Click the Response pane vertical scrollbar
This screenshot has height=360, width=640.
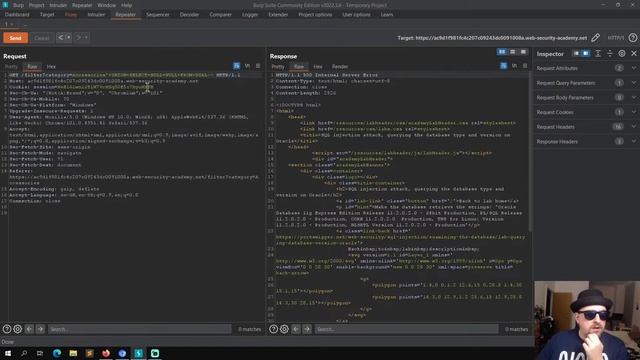530,151
